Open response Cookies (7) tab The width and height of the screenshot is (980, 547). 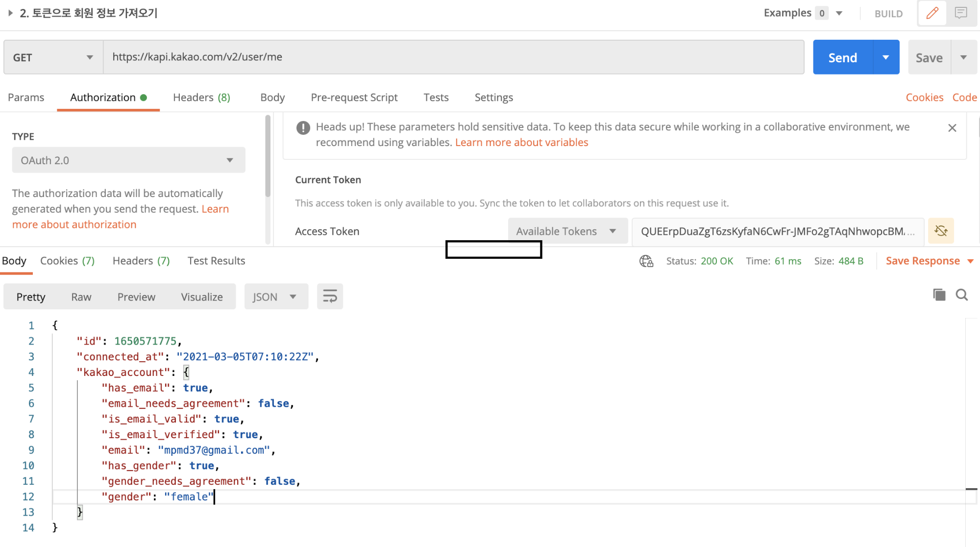(67, 261)
